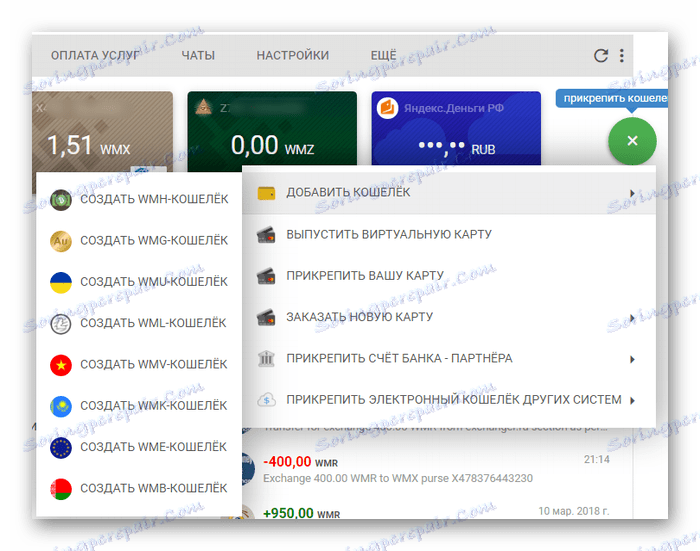The image size is (700, 551).
Task: Click the EU flag WME icon
Action: click(61, 447)
